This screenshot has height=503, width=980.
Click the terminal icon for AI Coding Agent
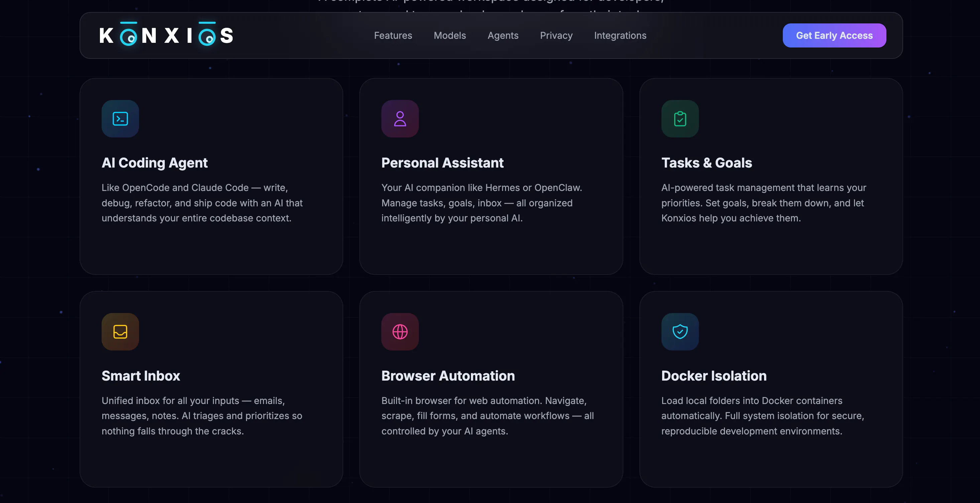point(120,119)
